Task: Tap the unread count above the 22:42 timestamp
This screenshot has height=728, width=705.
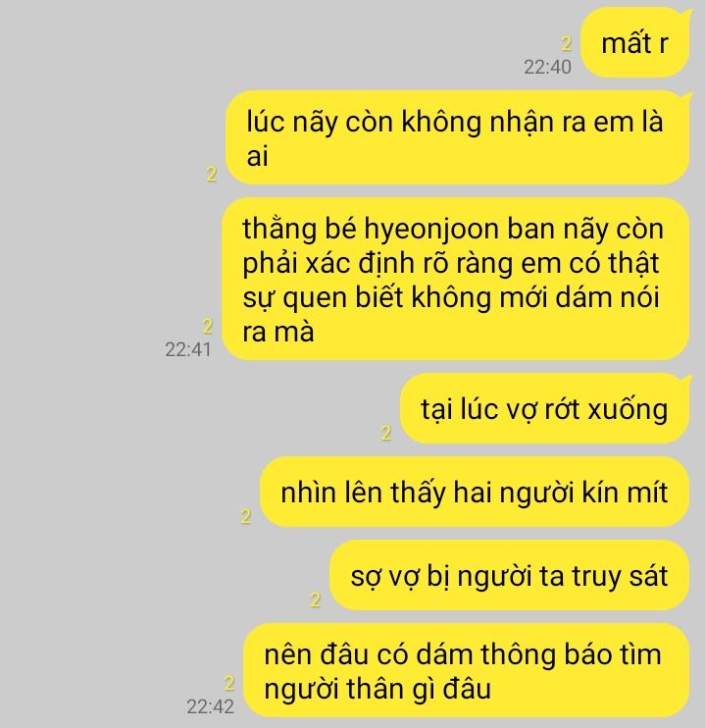Action: pos(228,683)
